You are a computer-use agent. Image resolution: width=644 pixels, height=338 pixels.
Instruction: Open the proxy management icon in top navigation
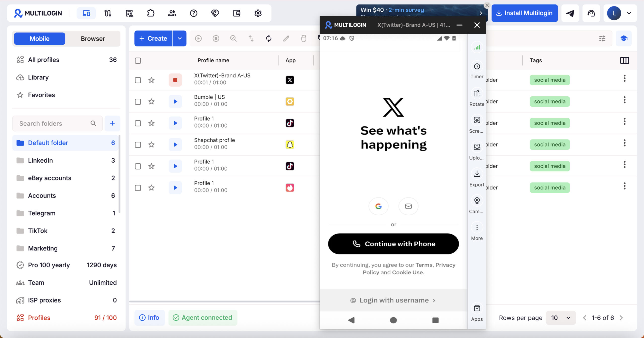click(108, 13)
